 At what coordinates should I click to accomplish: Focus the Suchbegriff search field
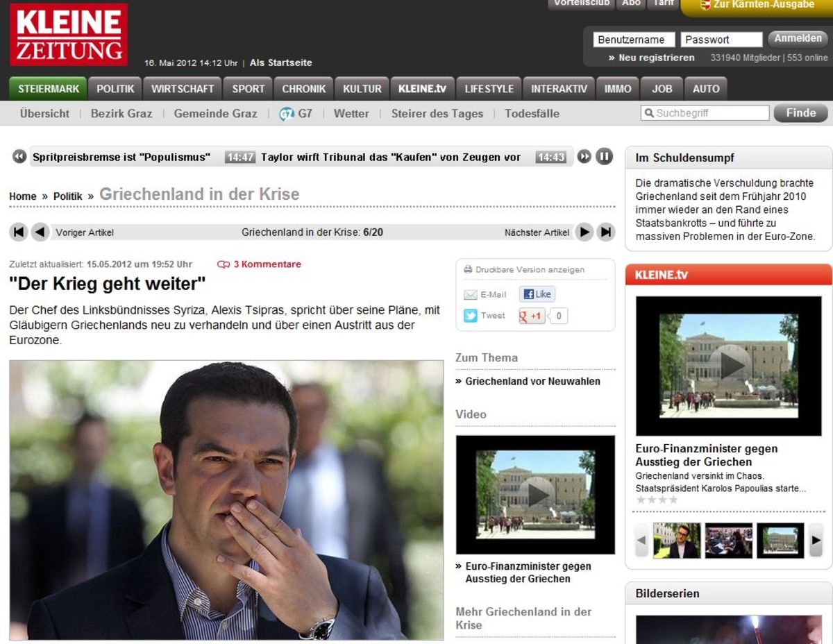click(705, 113)
